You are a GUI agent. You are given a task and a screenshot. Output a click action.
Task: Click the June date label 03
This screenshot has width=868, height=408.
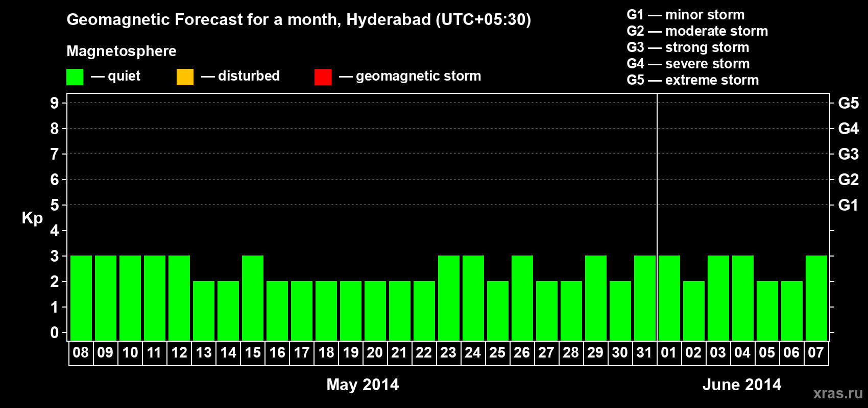point(718,352)
